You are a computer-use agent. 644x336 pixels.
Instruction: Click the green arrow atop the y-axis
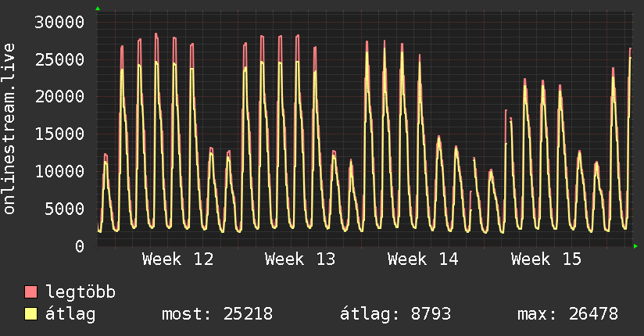(x=98, y=9)
